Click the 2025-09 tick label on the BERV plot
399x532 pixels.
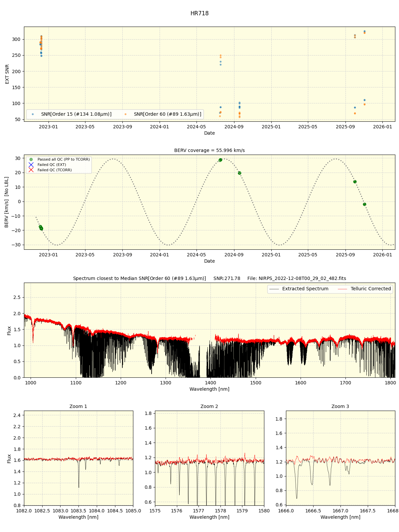coord(345,254)
